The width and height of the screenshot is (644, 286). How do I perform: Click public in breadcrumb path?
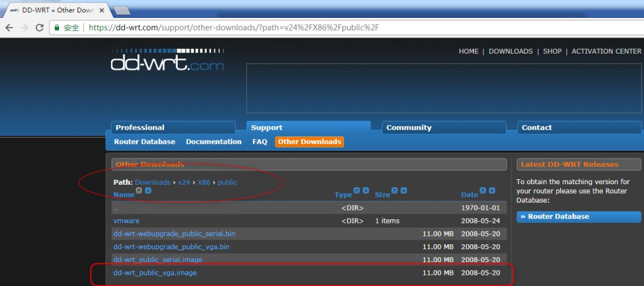click(x=228, y=182)
